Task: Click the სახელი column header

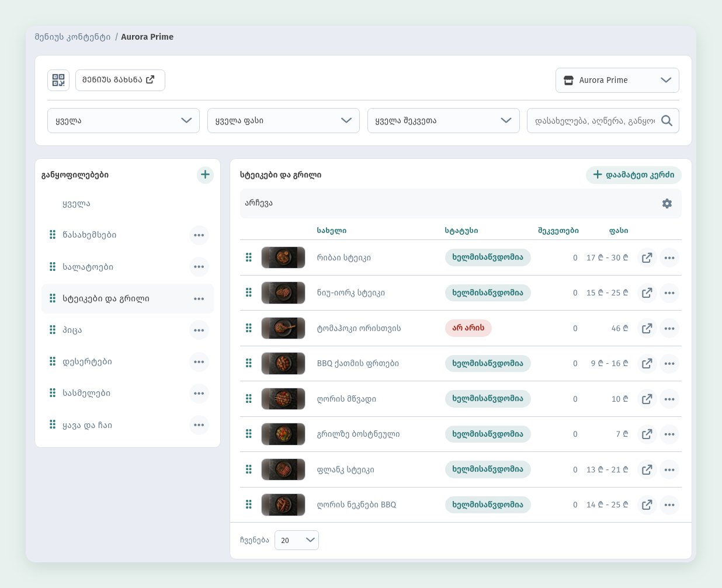Action: pos(332,231)
